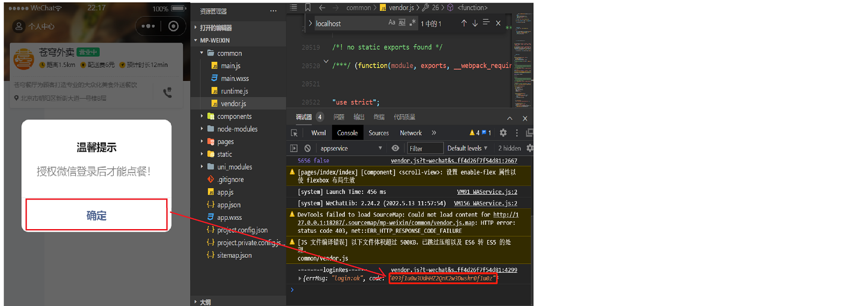Tap the mini-program capsule record-circle icon
The height and width of the screenshot is (306, 868).
tap(173, 26)
